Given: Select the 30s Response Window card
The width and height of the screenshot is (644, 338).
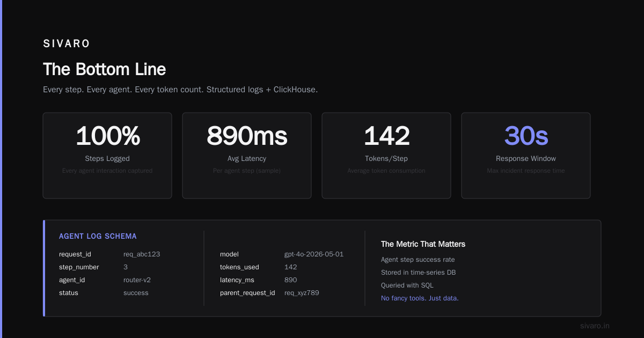Looking at the screenshot, I should (526, 156).
